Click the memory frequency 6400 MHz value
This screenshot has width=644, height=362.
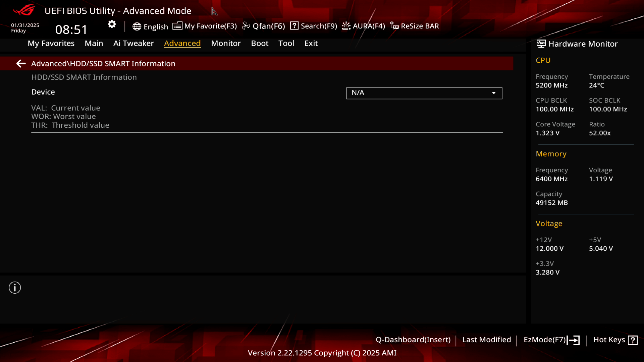click(551, 179)
